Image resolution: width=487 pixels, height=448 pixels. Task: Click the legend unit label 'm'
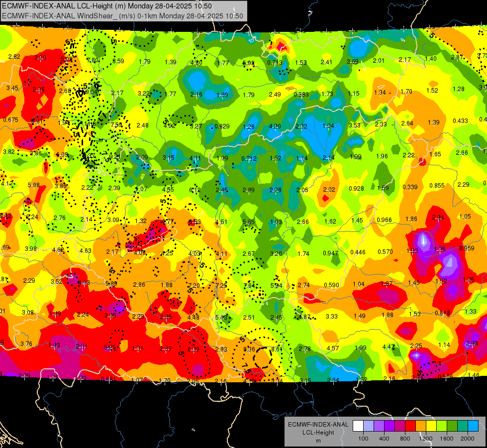(318, 441)
